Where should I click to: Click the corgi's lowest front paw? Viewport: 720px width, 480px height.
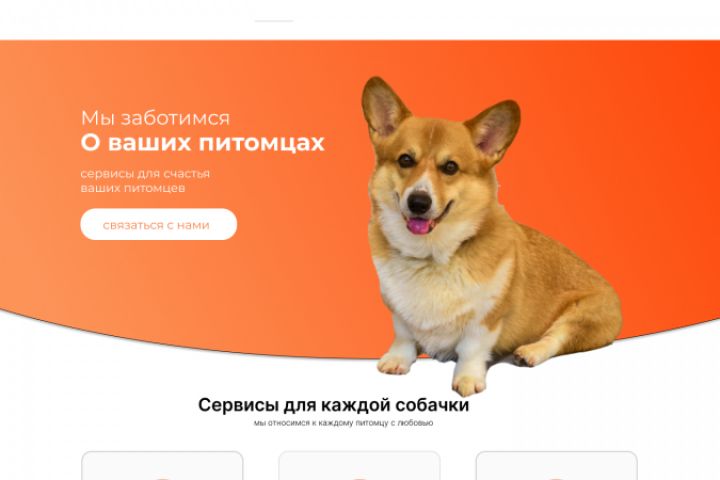[x=468, y=385]
